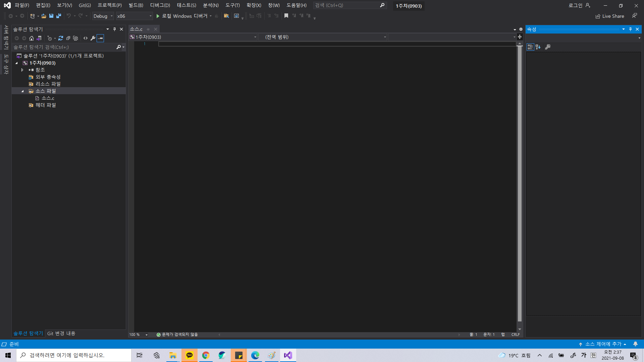Toggle the bookmark icon in the toolbar
Viewport: 644px width, 362px height.
tap(286, 16)
